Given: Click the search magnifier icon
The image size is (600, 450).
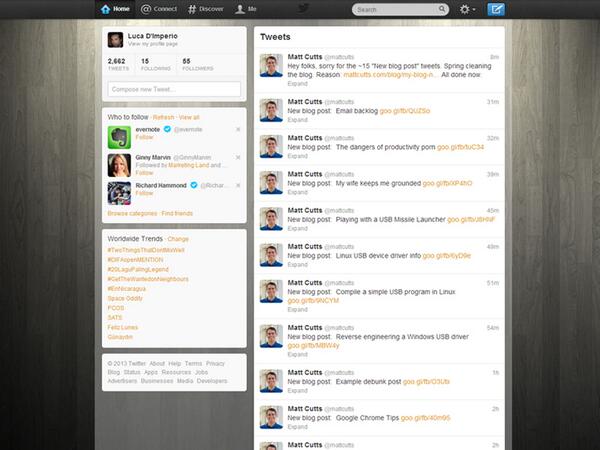Looking at the screenshot, I should [442, 9].
